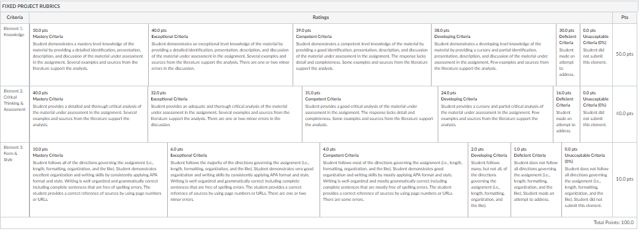Select the 38.0 pts Developing Criteria Knowledge cell
Screen dimensions: 644x237
[x=493, y=55]
